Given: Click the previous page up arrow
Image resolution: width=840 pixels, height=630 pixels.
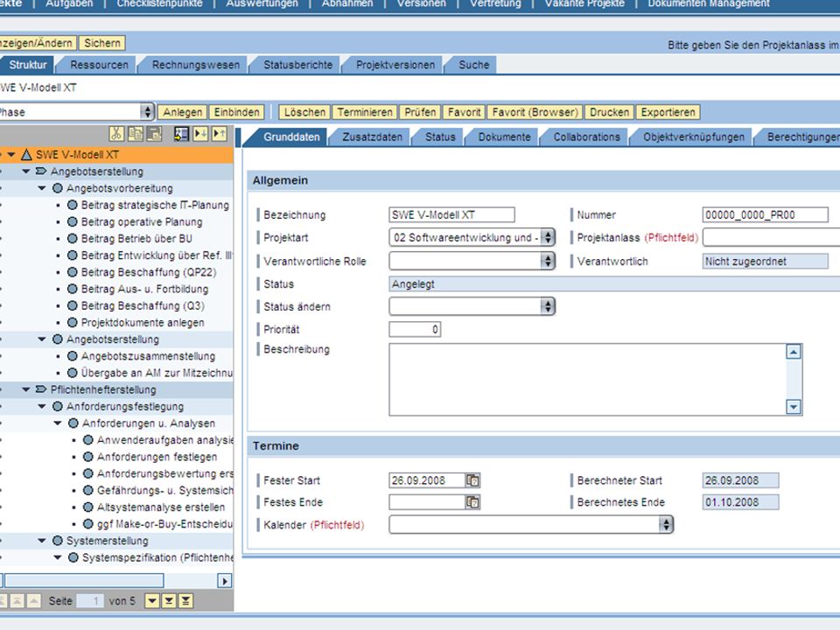Looking at the screenshot, I should point(34,601).
